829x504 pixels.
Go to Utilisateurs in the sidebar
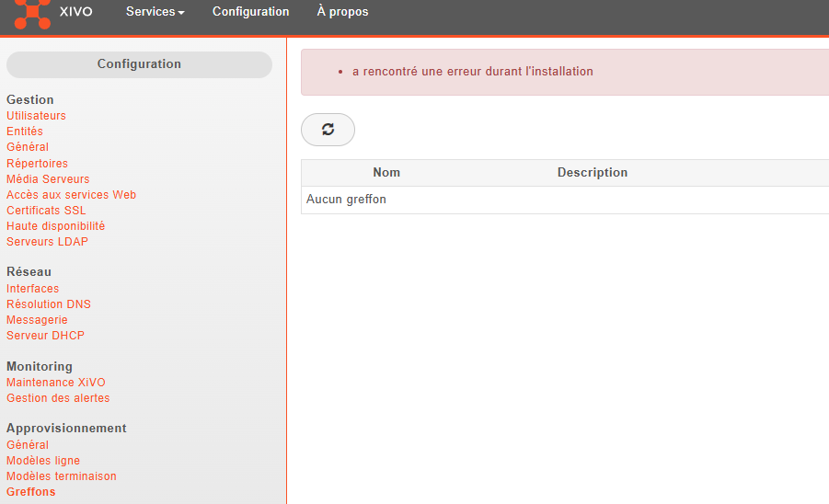(x=36, y=116)
